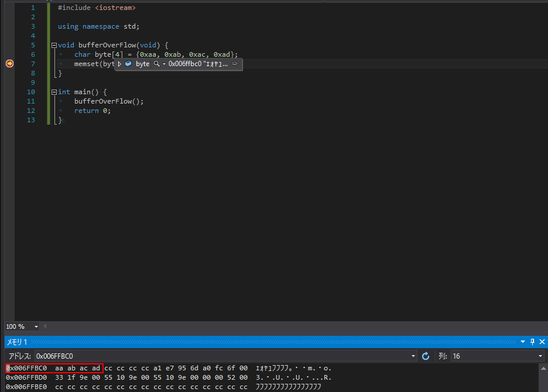The width and height of the screenshot is (548, 392).
Task: Click the 'using namespace std;' line
Action: (98, 26)
